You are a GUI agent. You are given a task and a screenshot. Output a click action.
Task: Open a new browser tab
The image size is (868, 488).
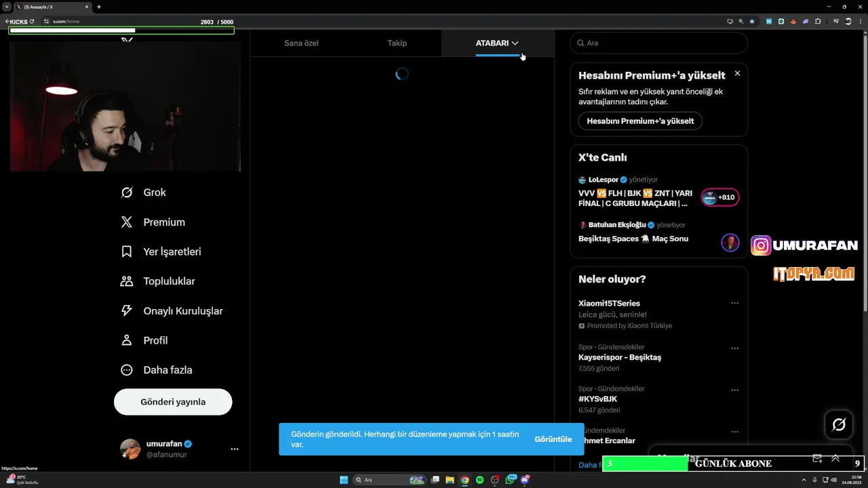pos(99,7)
